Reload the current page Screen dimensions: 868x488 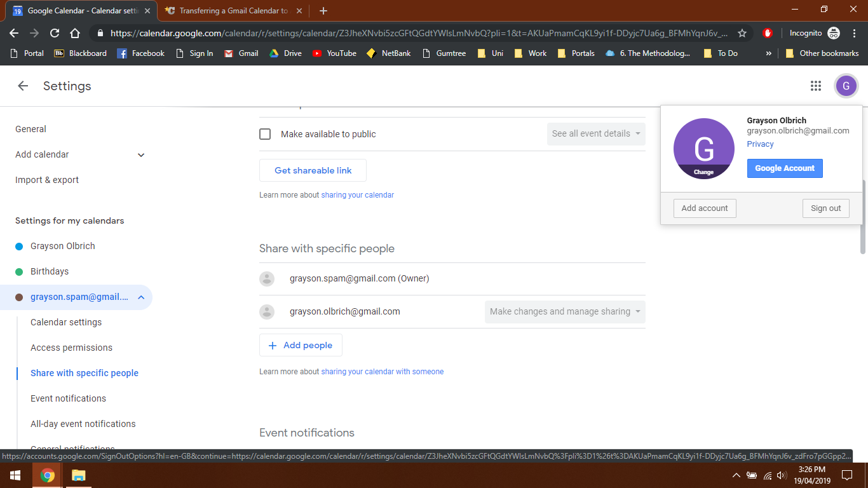tap(55, 33)
